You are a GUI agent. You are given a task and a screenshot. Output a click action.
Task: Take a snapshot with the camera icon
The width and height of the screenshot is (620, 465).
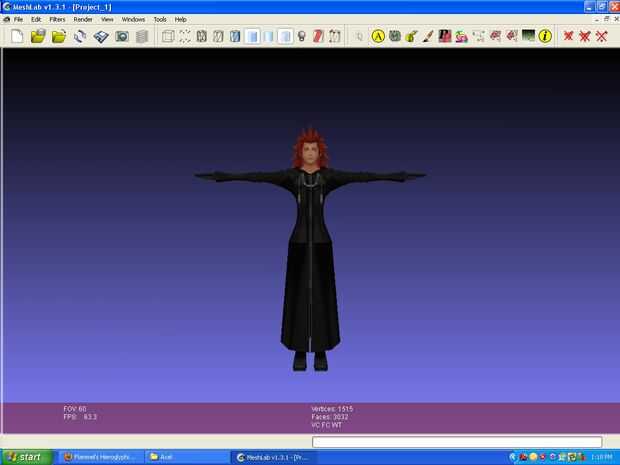click(x=122, y=36)
